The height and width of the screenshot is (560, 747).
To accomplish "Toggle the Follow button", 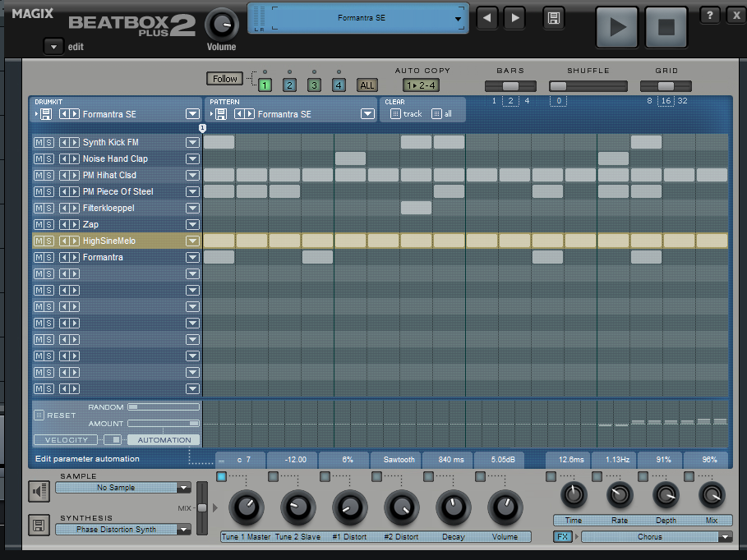I will tap(224, 79).
